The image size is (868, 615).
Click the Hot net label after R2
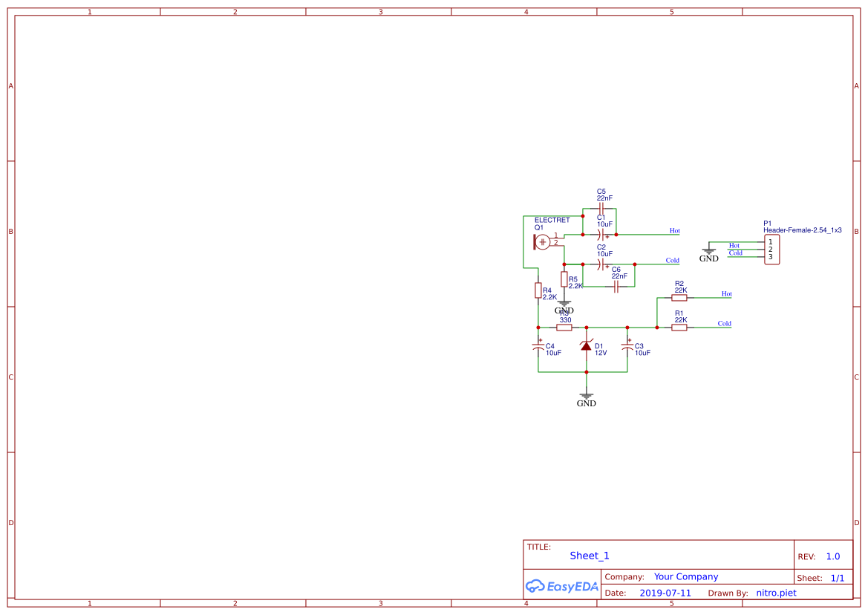point(726,294)
